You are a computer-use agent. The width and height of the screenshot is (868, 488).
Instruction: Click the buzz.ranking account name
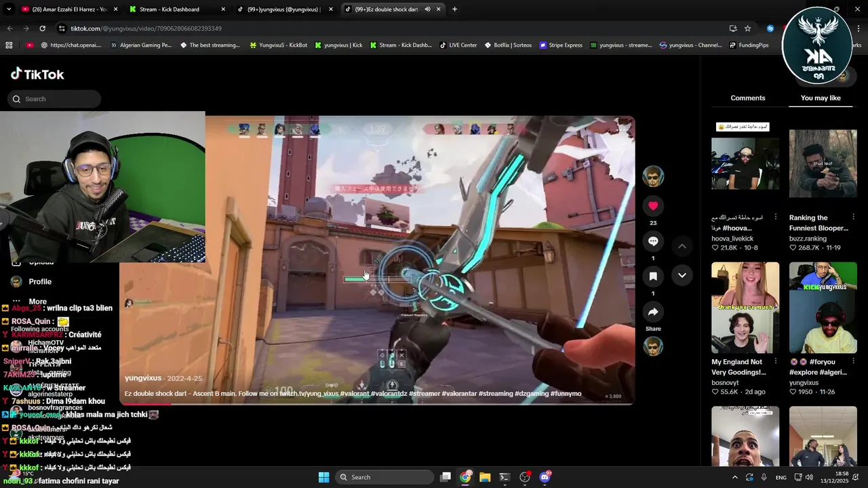tap(808, 239)
